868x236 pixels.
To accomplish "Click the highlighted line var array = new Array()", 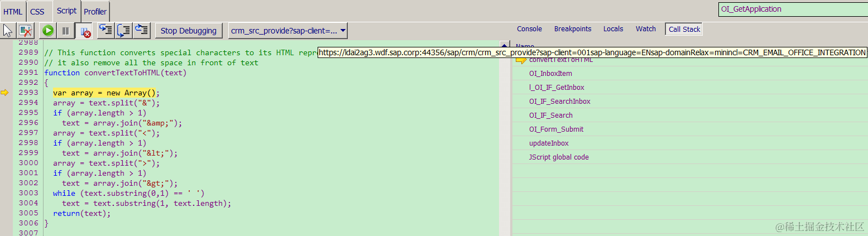I will pos(107,93).
